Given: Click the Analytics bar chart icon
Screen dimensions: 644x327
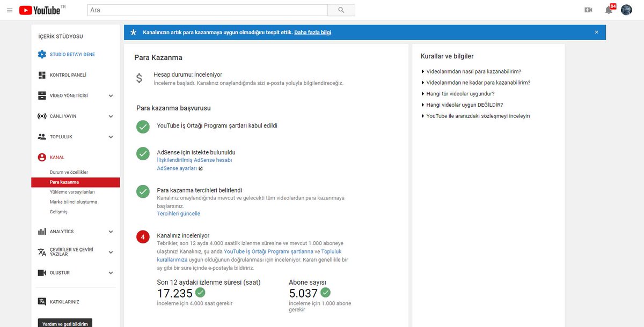Looking at the screenshot, I should [x=42, y=232].
